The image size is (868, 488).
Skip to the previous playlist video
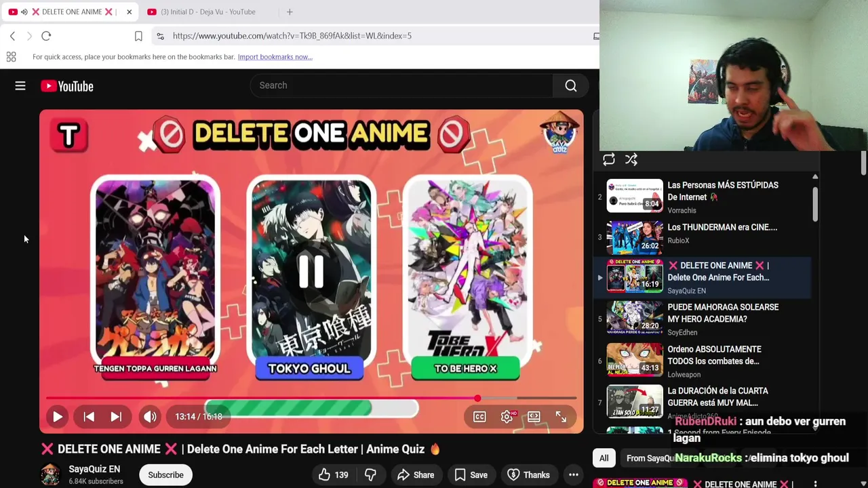tap(89, 417)
